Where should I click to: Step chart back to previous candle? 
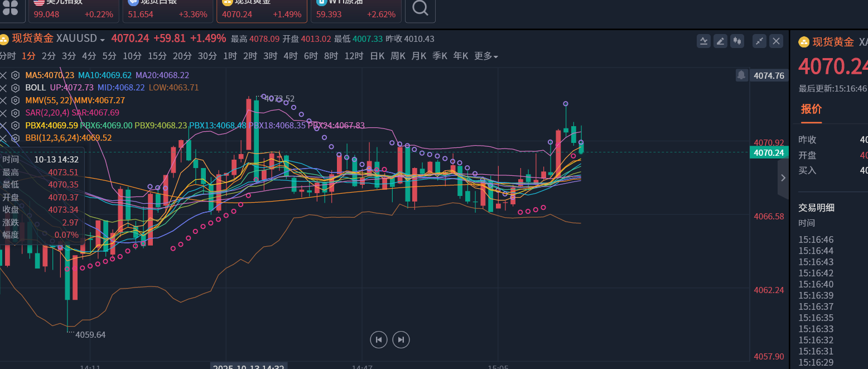(378, 339)
